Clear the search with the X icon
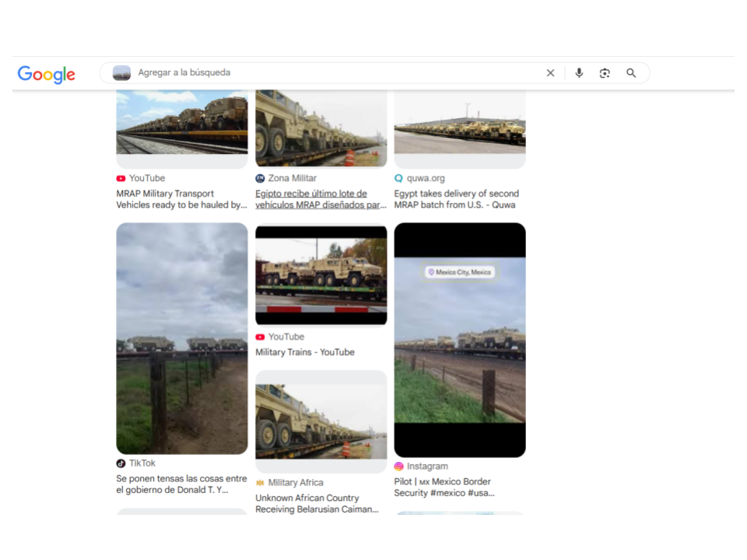 click(x=550, y=73)
